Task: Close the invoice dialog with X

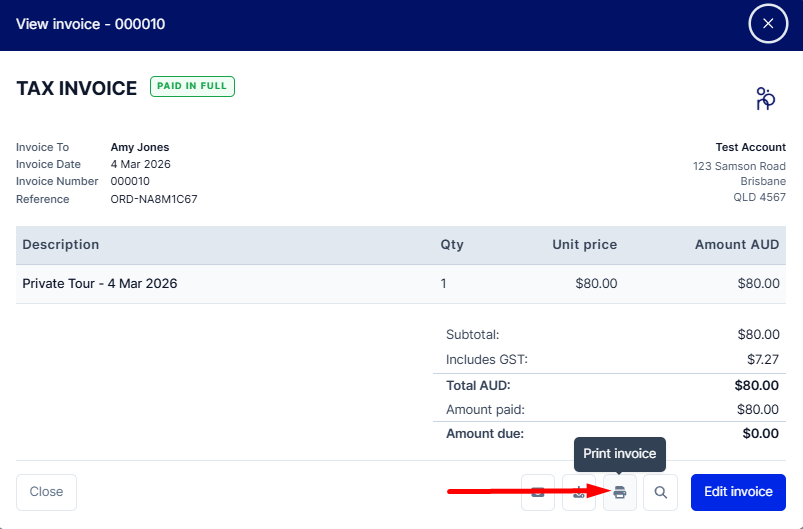Action: (768, 24)
